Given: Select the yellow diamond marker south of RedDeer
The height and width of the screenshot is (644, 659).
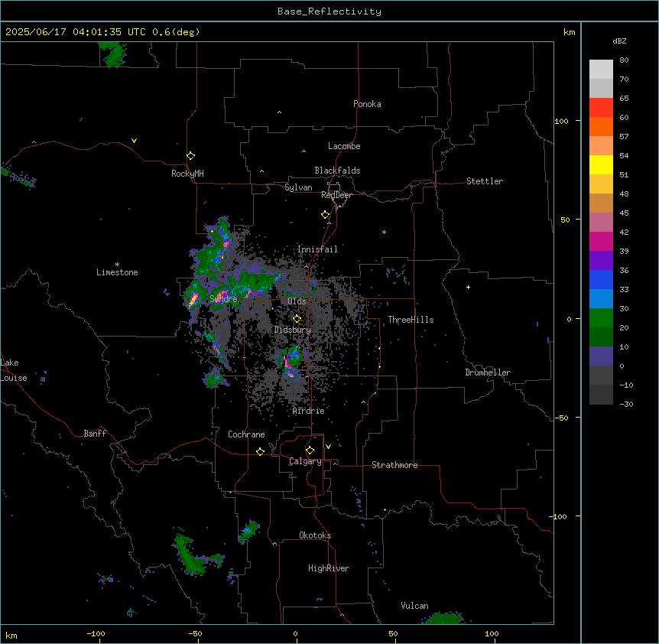Looking at the screenshot, I should [x=326, y=214].
